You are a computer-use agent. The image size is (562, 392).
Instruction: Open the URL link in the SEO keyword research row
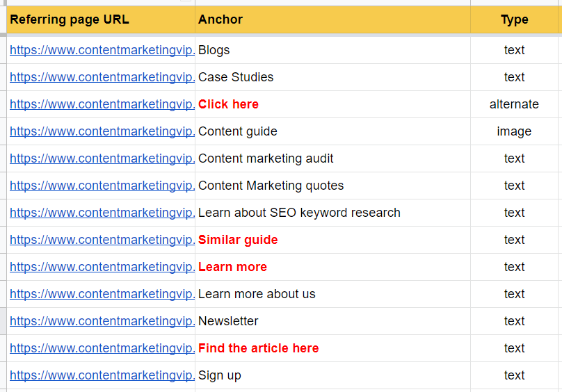point(102,213)
